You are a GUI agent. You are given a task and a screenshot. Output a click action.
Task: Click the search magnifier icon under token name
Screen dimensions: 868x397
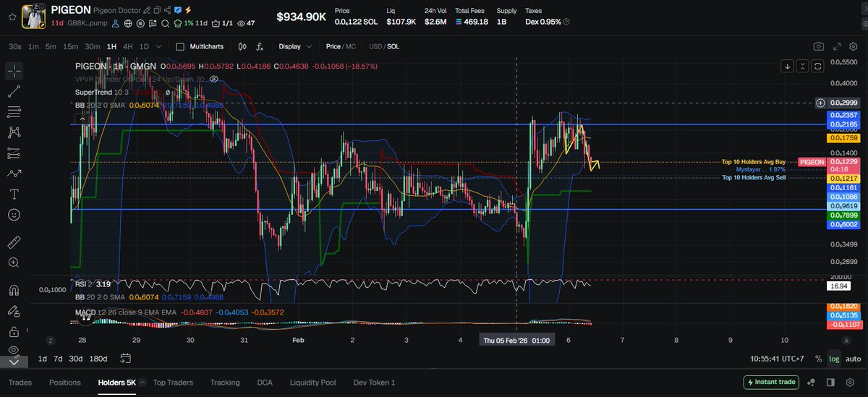pos(165,23)
